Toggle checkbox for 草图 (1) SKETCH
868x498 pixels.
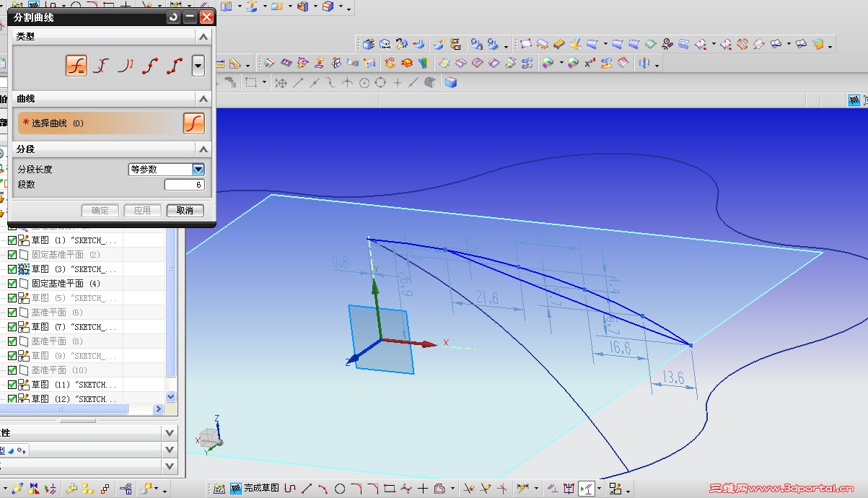[12, 240]
